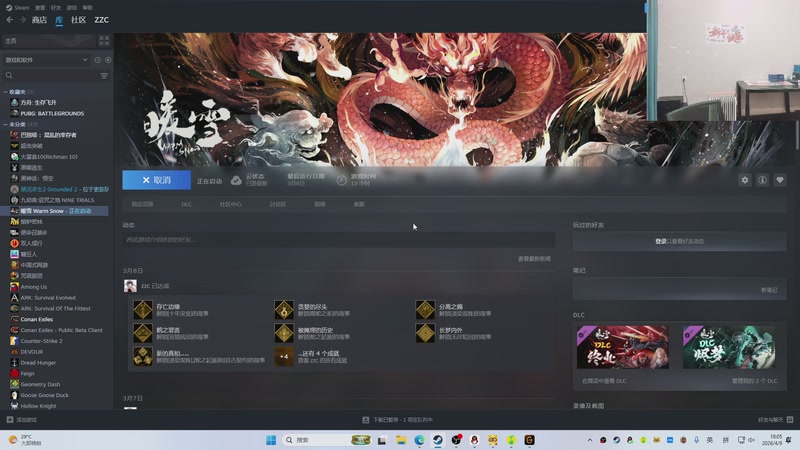This screenshot has height=450, width=800.
Task: Collapse the 收藏夹 category
Action: (x=6, y=92)
